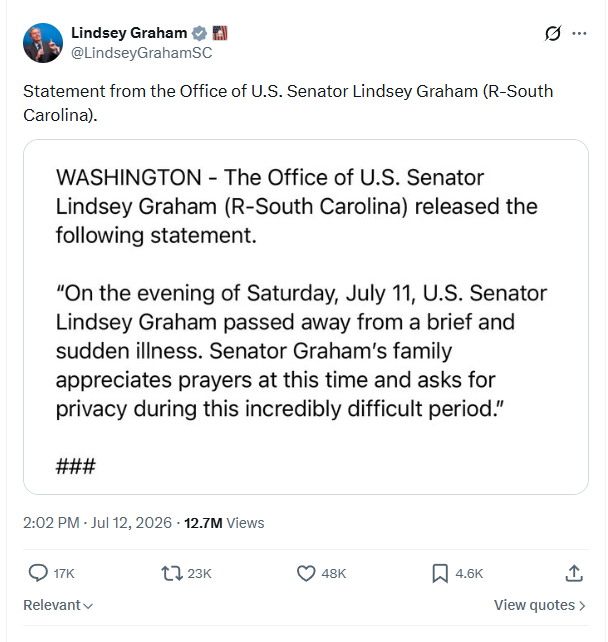Click the flag affiliation badge next to name
This screenshot has height=642, width=608.
click(220, 33)
